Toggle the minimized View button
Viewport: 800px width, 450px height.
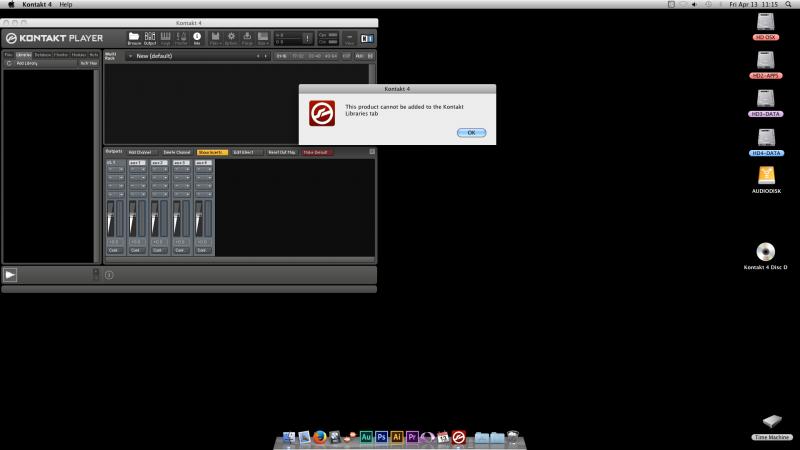tap(349, 38)
